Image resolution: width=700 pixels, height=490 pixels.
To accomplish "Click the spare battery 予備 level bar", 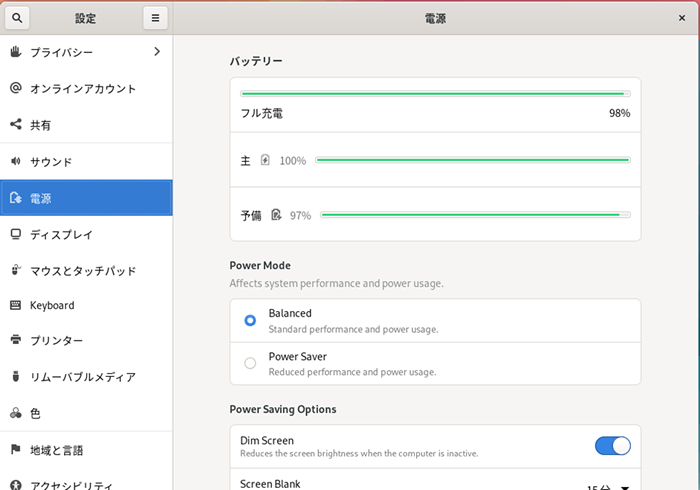I will [475, 214].
